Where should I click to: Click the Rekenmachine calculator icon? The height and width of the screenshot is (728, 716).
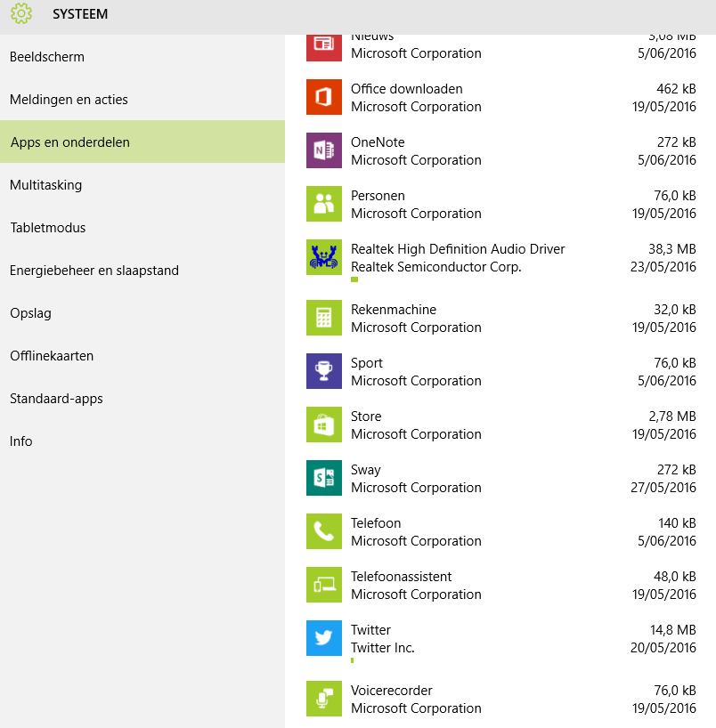pyautogui.click(x=324, y=318)
